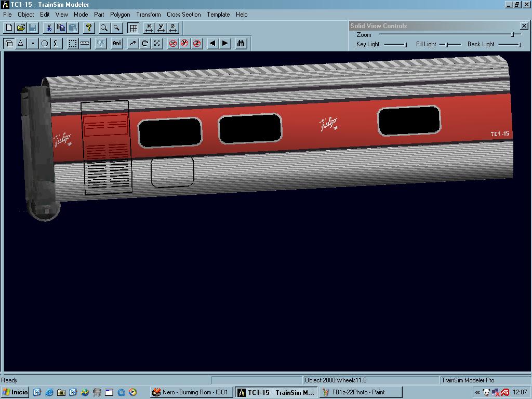532x399 pixels.
Task: Open the Cross Section menu
Action: point(183,15)
